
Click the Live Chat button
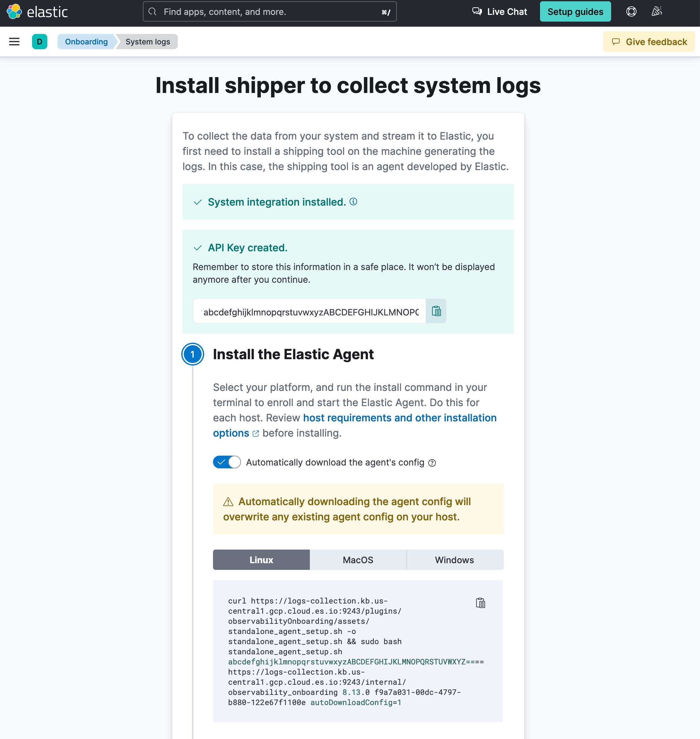(499, 11)
